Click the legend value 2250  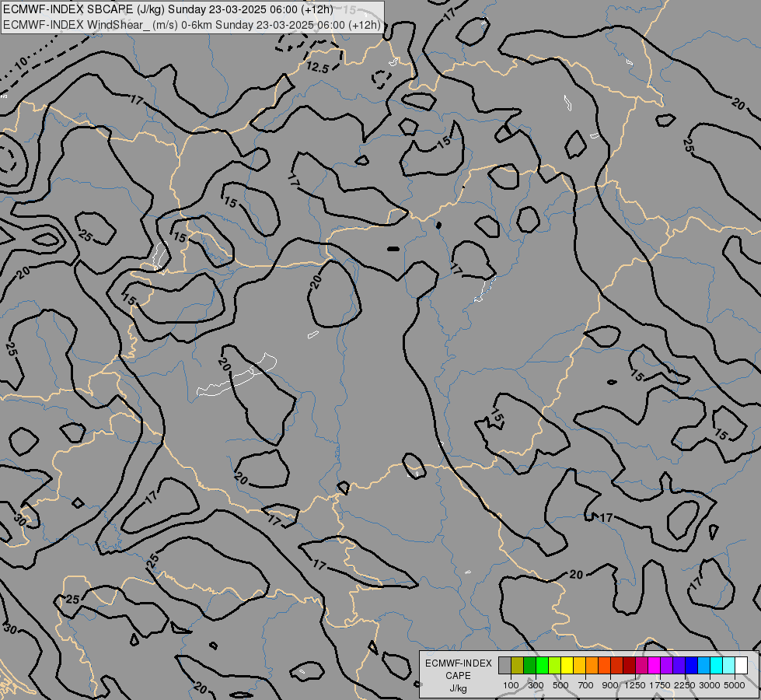(x=685, y=685)
